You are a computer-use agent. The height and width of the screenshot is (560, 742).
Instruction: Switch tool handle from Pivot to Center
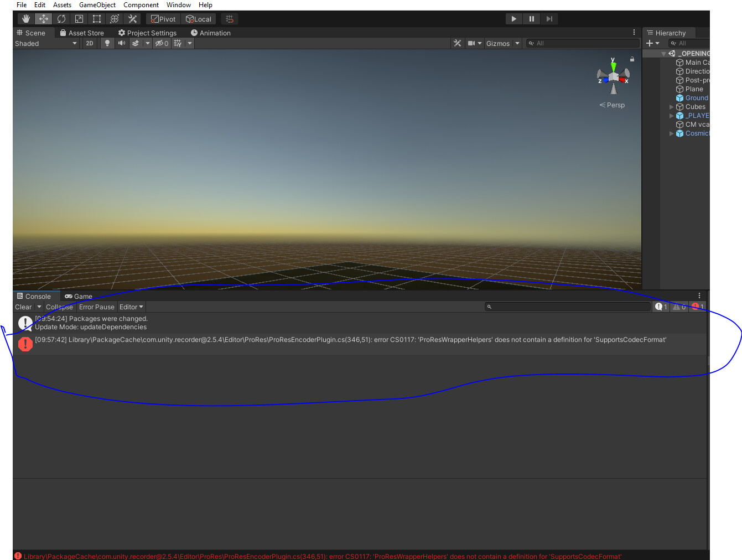pyautogui.click(x=162, y=18)
